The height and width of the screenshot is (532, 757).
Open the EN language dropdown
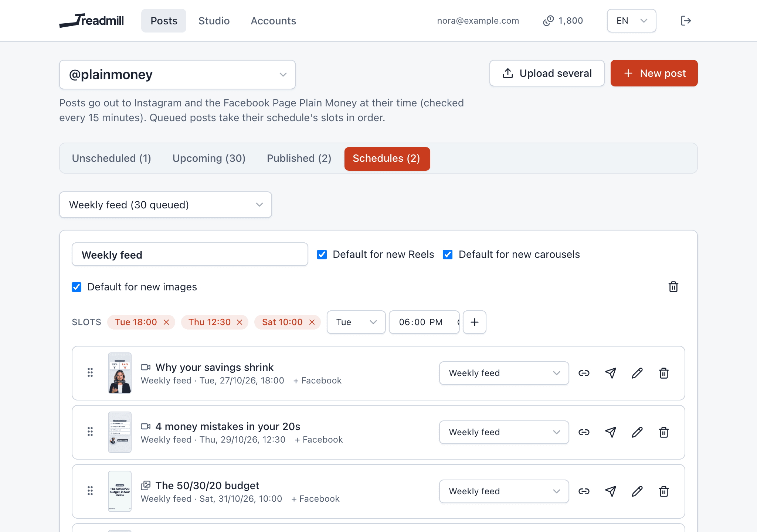click(631, 21)
